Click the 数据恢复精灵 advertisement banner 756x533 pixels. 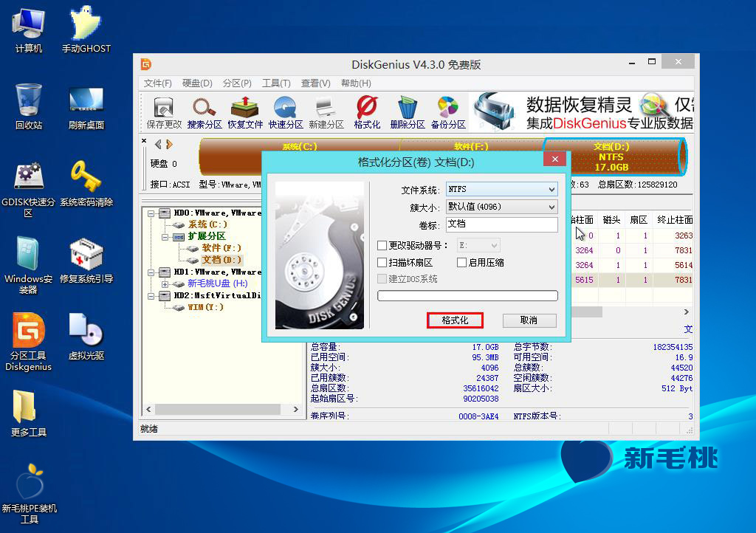[583, 112]
